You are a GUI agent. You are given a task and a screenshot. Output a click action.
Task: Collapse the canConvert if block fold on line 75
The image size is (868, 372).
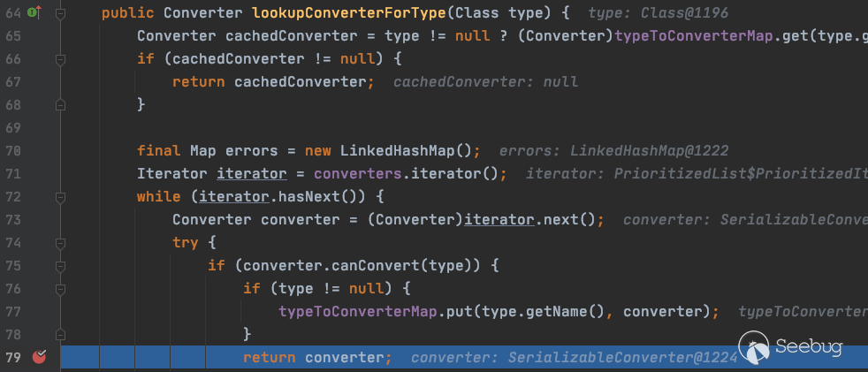[60, 266]
